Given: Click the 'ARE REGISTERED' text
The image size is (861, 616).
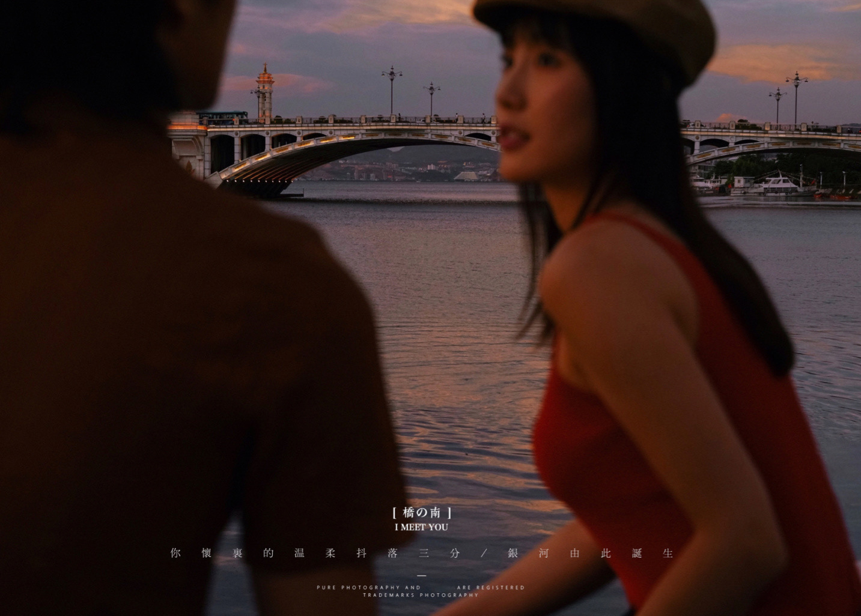Looking at the screenshot, I should tap(490, 588).
